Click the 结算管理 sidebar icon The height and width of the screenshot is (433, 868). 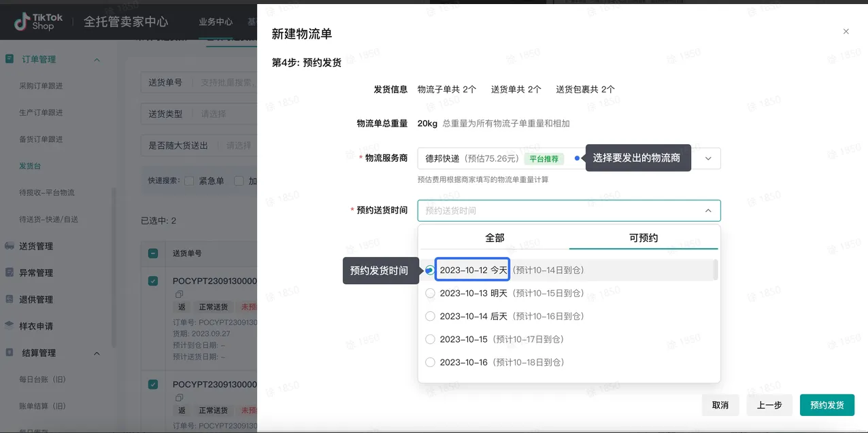tap(10, 353)
